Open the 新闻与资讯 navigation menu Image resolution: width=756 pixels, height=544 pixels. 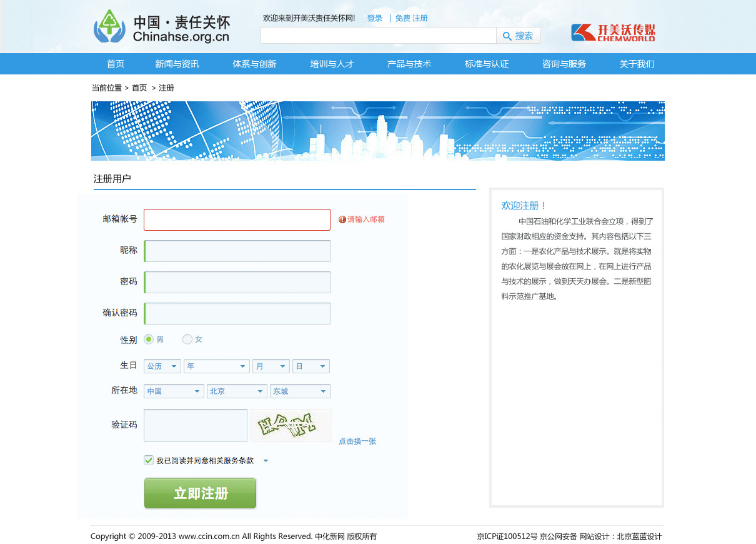[x=176, y=63]
